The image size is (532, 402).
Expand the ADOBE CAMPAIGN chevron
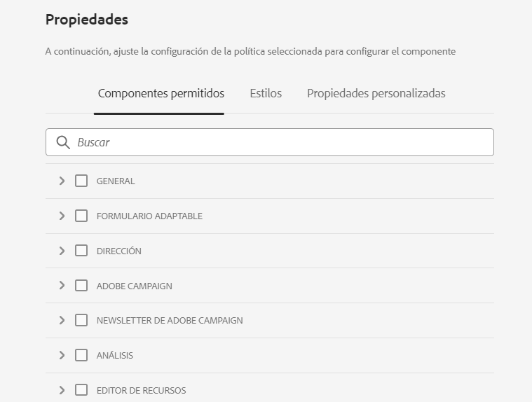click(62, 286)
